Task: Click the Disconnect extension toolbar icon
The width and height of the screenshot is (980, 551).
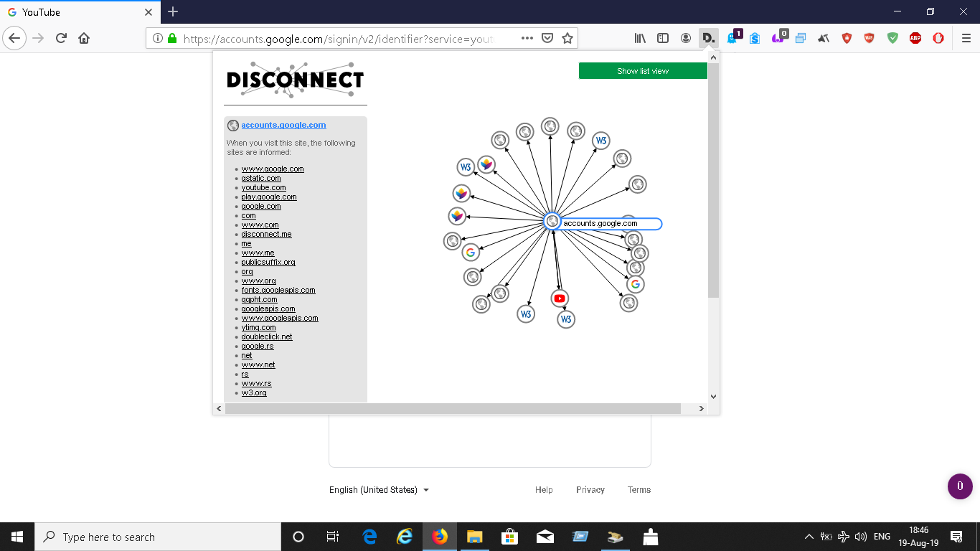Action: 708,38
